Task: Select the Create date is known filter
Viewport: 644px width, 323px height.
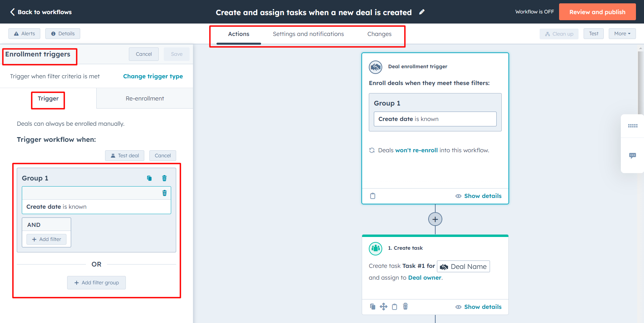Action: tap(96, 206)
